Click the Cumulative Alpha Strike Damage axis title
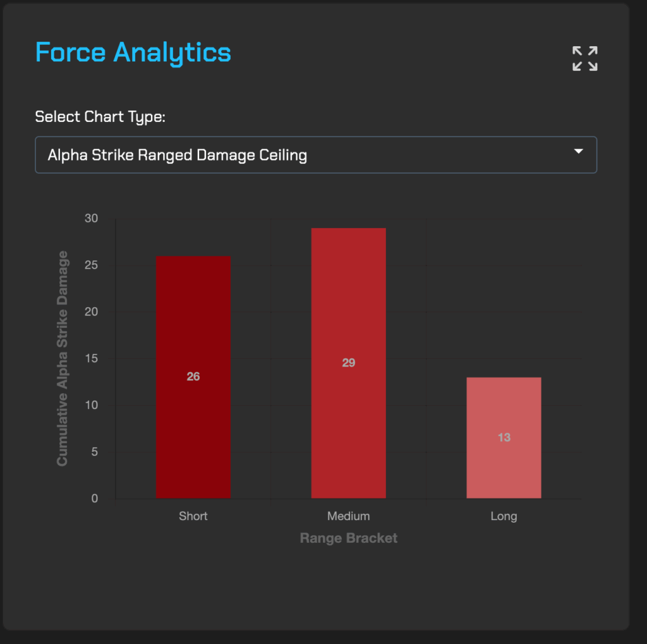Viewport: 647px width, 644px height. [x=62, y=358]
